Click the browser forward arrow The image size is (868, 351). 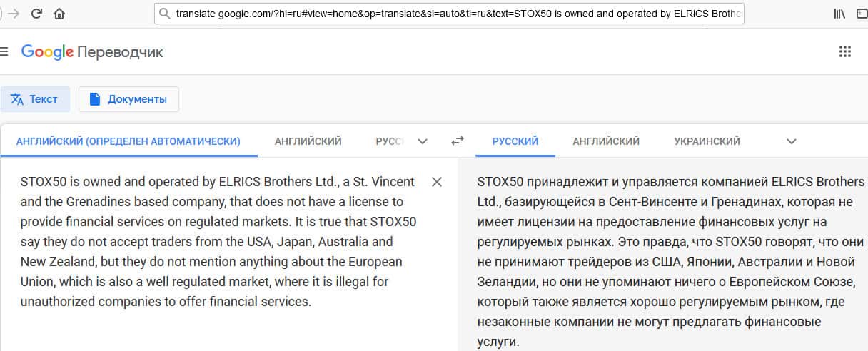tap(14, 14)
